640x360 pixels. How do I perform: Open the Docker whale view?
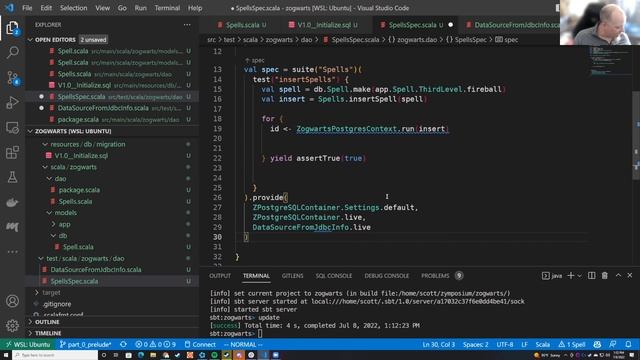(12, 202)
